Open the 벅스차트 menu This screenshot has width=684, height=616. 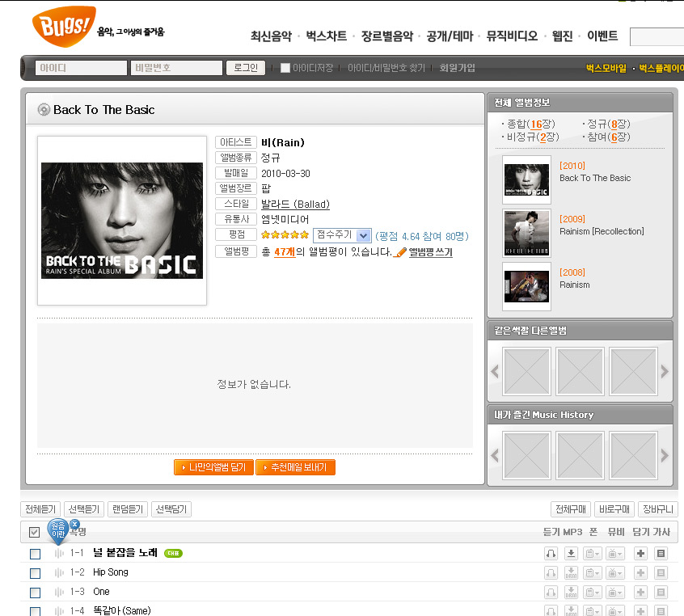(x=327, y=36)
